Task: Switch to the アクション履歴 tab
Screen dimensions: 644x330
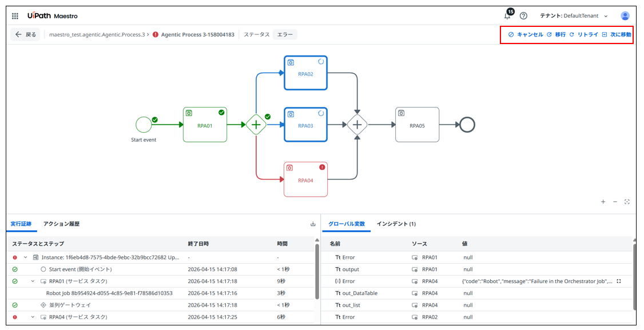Action: pyautogui.click(x=61, y=224)
